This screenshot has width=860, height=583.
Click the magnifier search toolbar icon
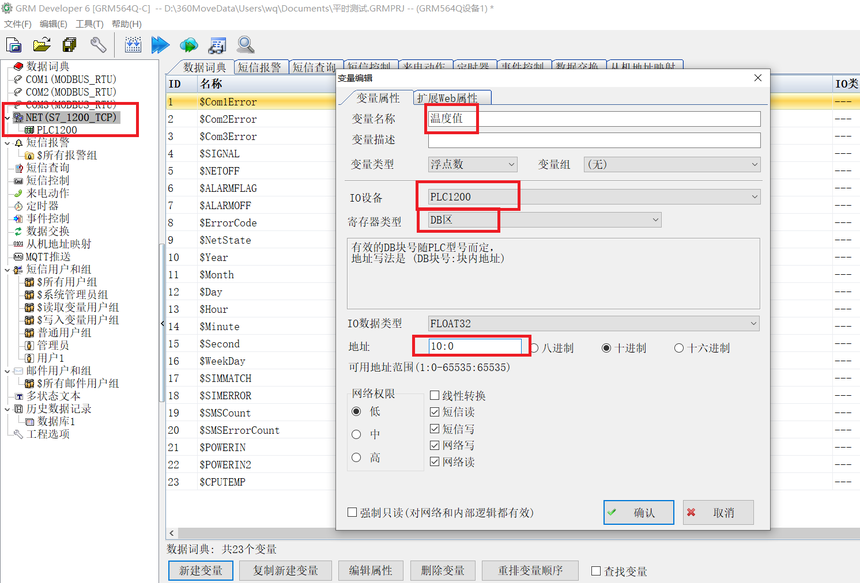pos(245,45)
